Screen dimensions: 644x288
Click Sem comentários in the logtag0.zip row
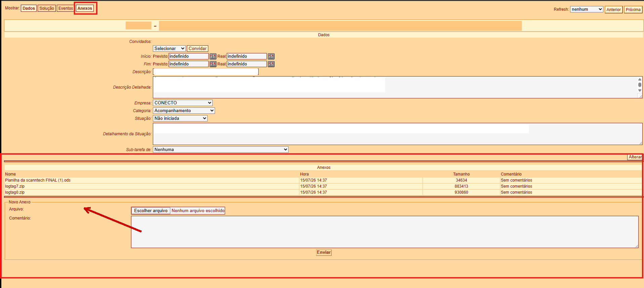coord(516,192)
